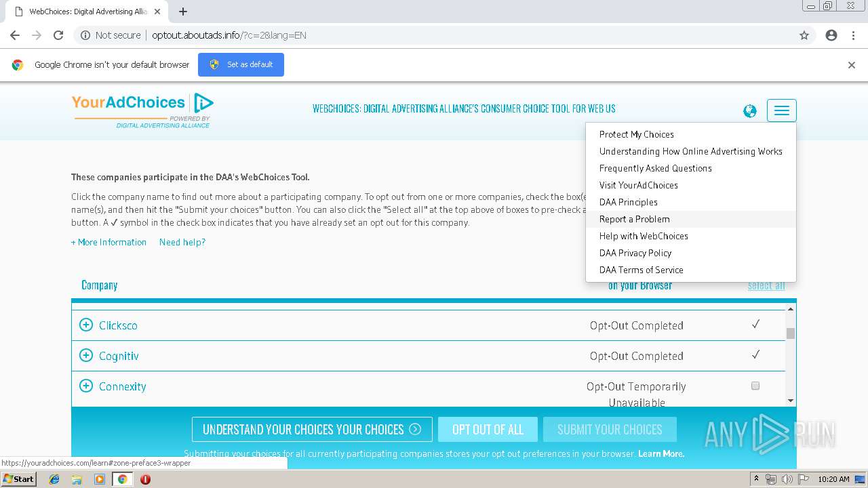
Task: Bookmark this page with the star icon
Action: (804, 35)
